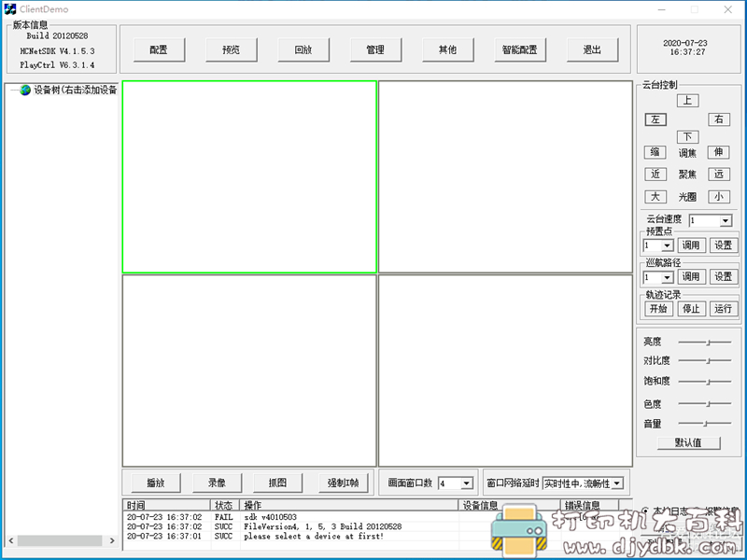Click the 录像 record button
This screenshot has height=560, width=747.
tap(218, 483)
